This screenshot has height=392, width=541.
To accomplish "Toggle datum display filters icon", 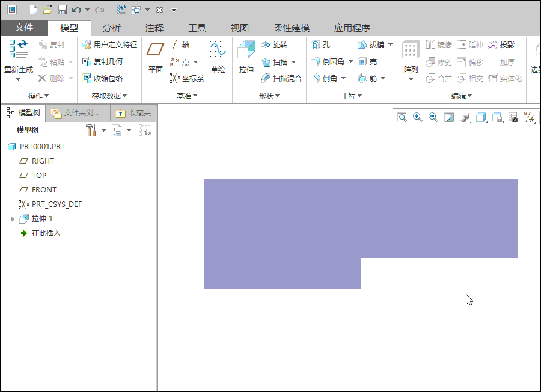I will click(529, 118).
